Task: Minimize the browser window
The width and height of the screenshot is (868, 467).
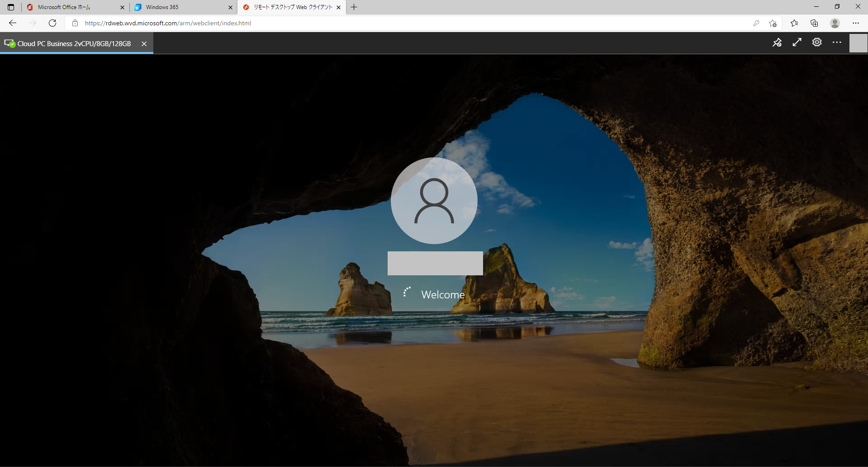Action: [x=816, y=7]
